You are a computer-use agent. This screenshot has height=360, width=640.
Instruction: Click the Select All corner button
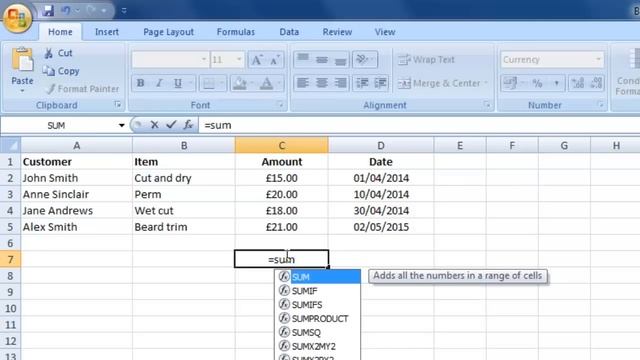tap(10, 145)
